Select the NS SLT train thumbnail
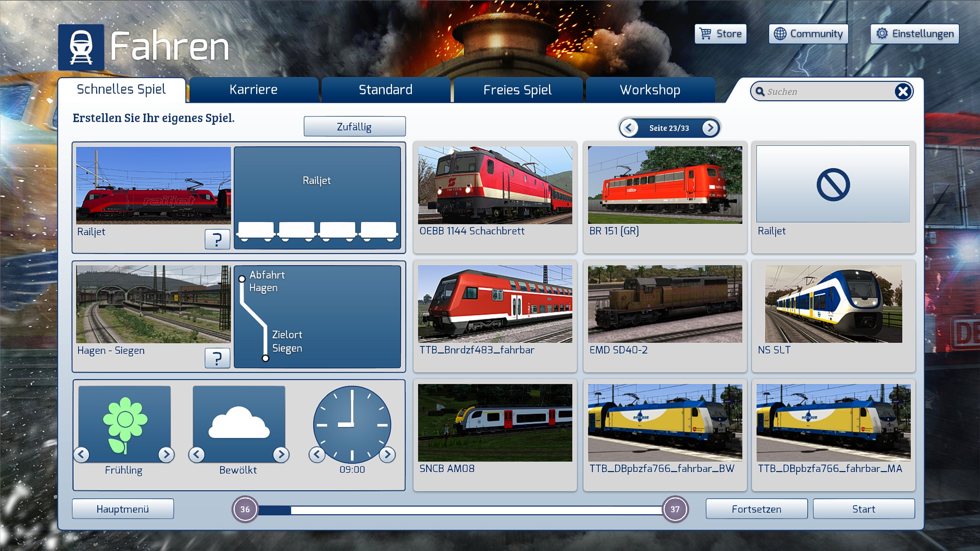The width and height of the screenshot is (980, 551). pos(833,304)
